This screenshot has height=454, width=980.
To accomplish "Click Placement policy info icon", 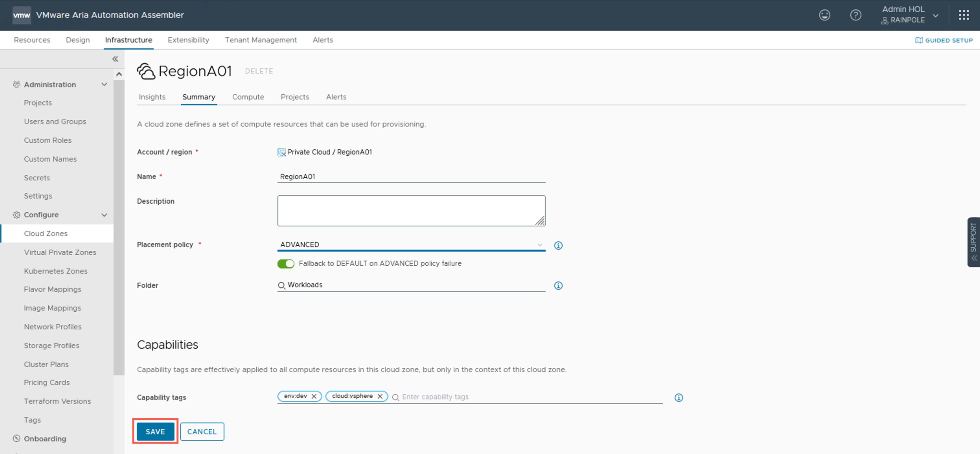I will tap(558, 245).
